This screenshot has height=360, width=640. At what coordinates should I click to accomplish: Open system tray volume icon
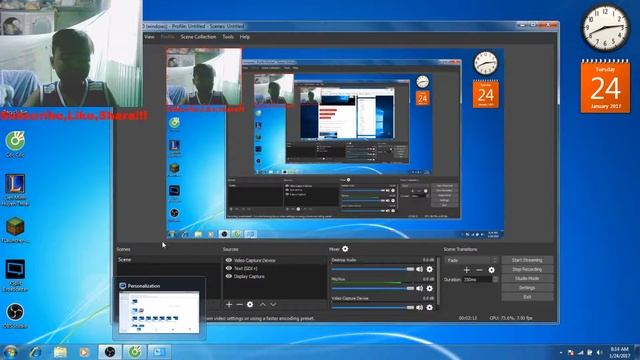(599, 352)
